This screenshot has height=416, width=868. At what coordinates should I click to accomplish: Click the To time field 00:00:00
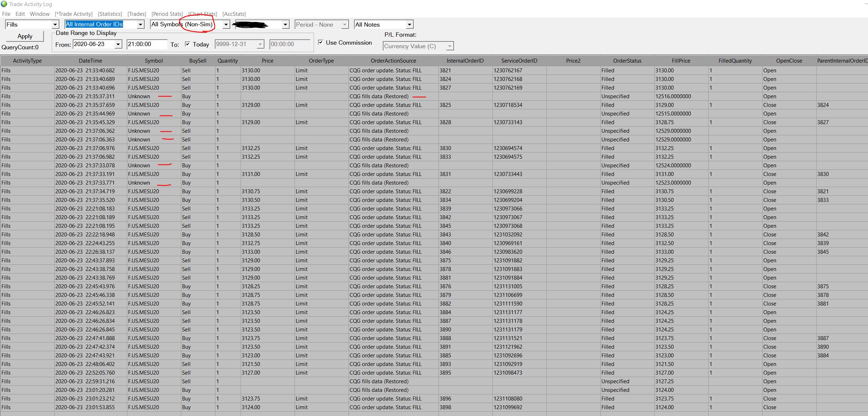tap(290, 44)
